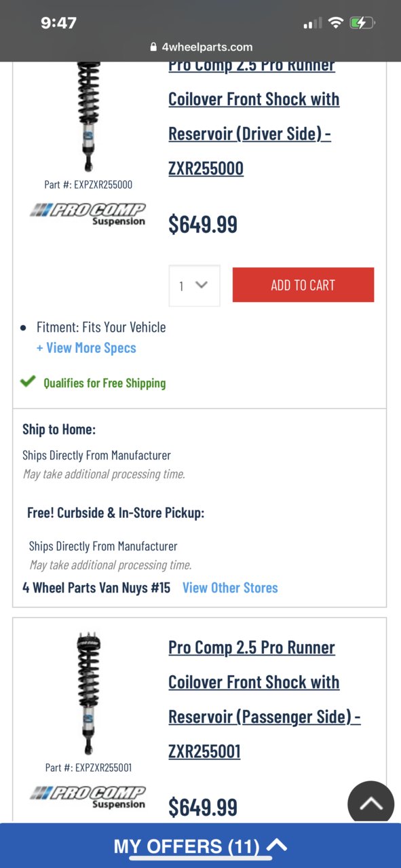Expand the My Offers (11) panel
The image size is (401, 868).
coord(200,846)
